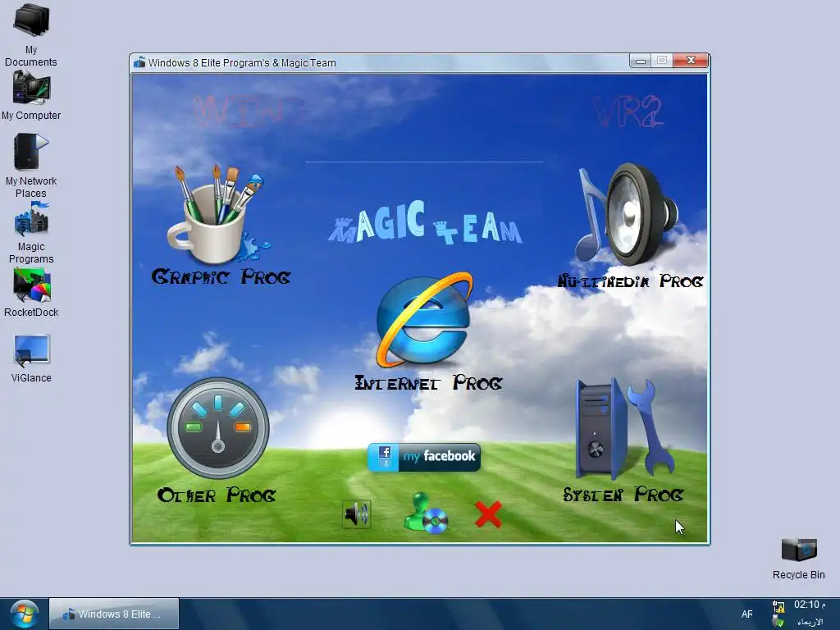This screenshot has height=630, width=840.
Task: Select the Magic Programs desktop icon
Action: point(31,232)
